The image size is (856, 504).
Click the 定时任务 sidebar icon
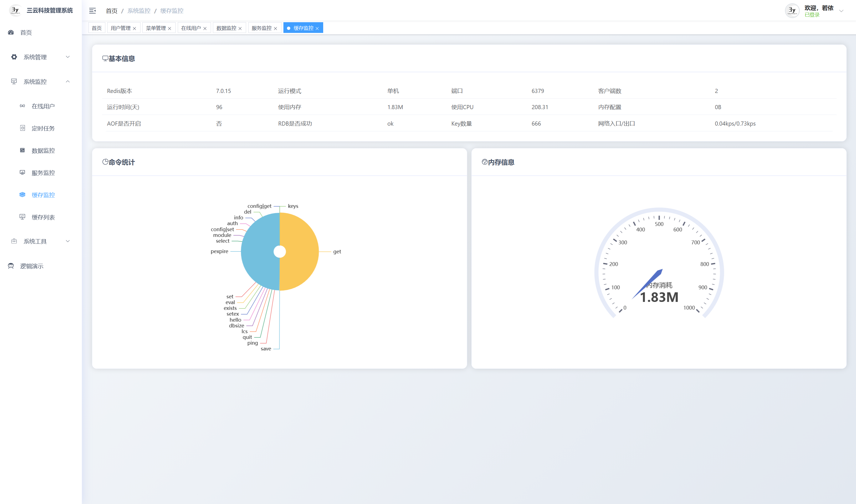pyautogui.click(x=22, y=128)
